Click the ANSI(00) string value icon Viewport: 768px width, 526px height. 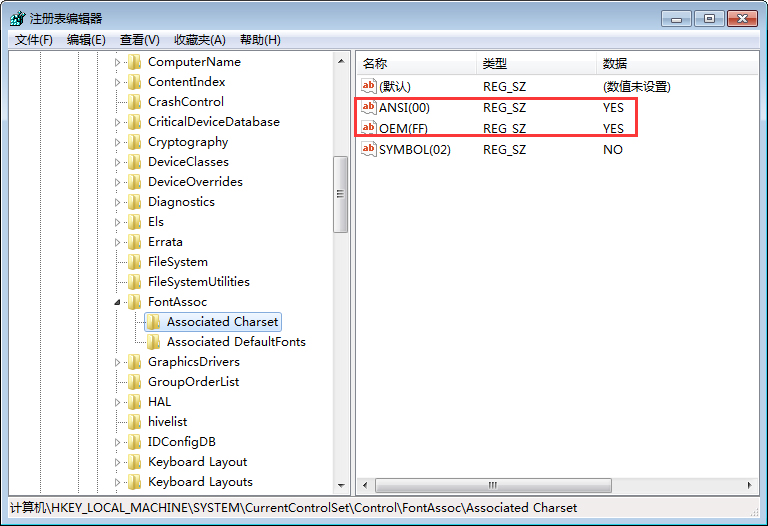(x=369, y=108)
